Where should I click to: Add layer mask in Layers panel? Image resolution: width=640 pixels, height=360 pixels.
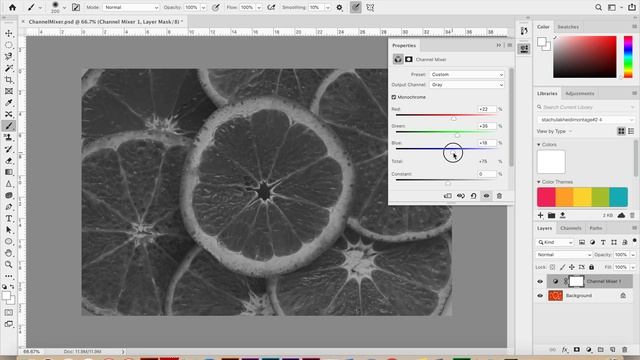pyautogui.click(x=577, y=350)
